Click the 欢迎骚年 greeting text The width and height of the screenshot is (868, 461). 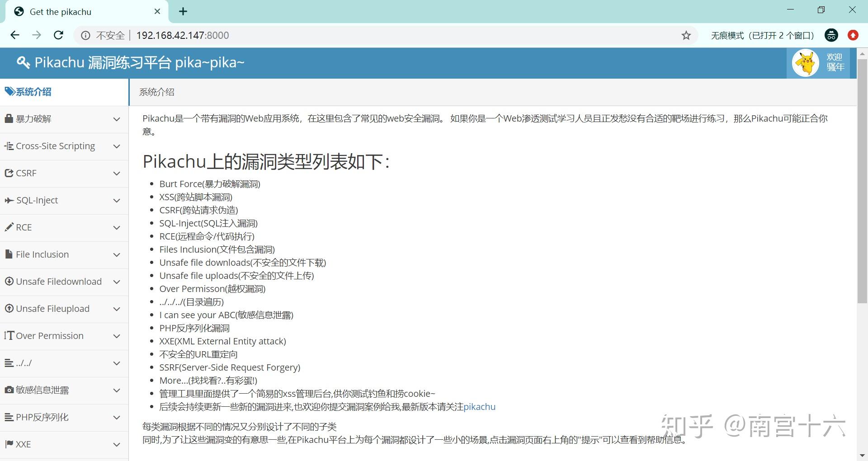click(835, 62)
